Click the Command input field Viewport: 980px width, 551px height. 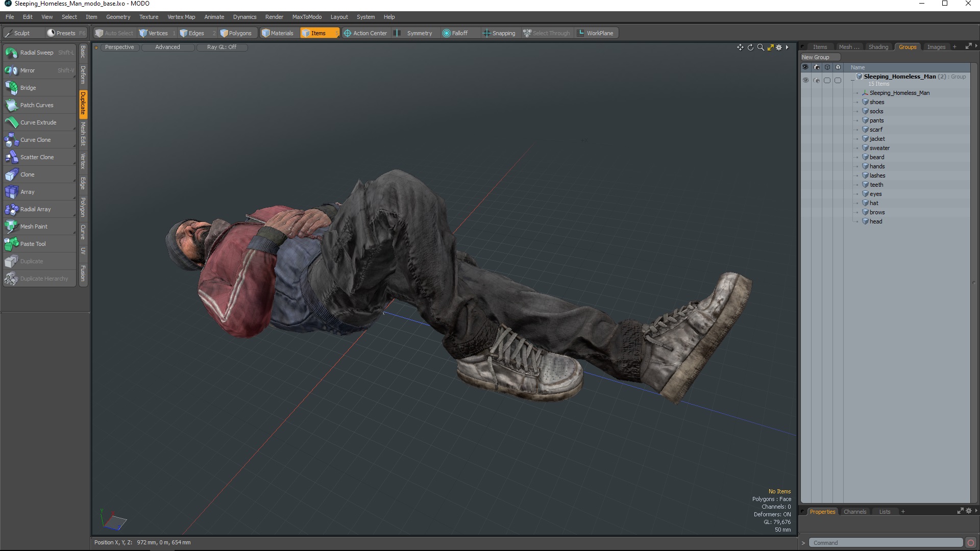tap(886, 543)
